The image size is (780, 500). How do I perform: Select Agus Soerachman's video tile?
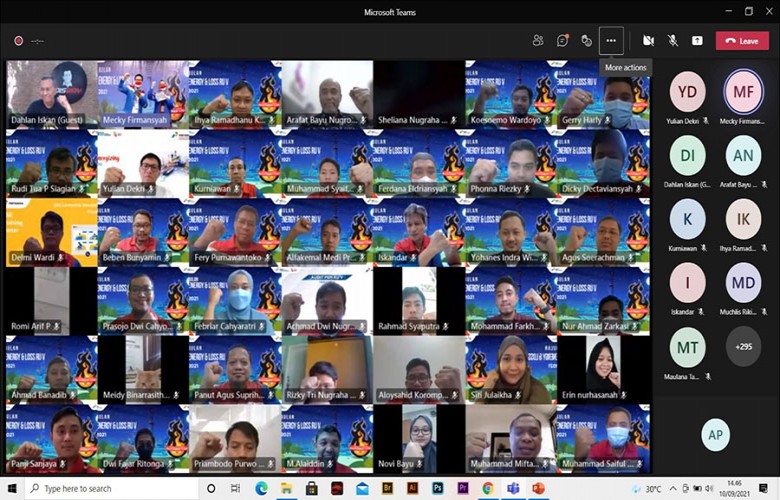[603, 232]
